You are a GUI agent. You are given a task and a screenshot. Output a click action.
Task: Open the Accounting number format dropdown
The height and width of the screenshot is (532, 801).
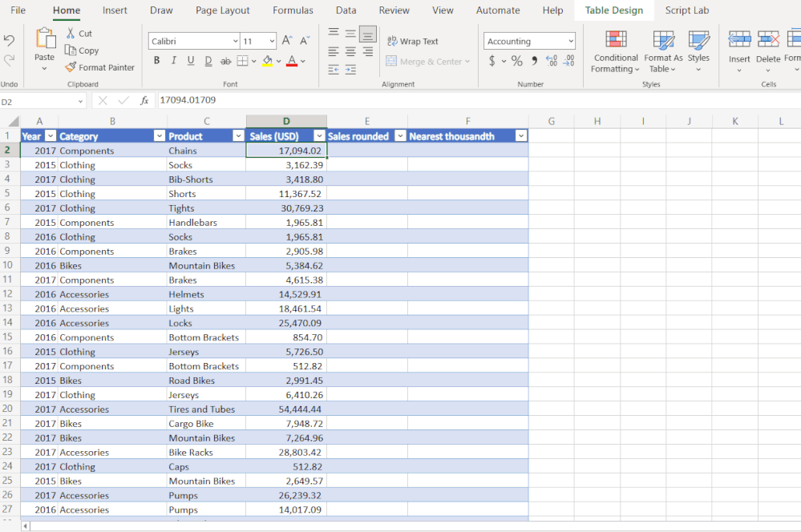coord(572,40)
